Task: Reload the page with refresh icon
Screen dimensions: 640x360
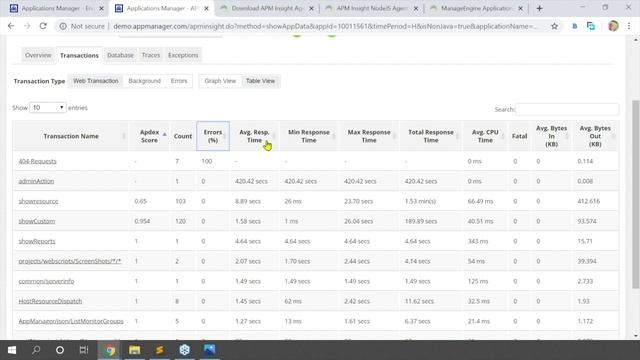Action: tap(43, 26)
